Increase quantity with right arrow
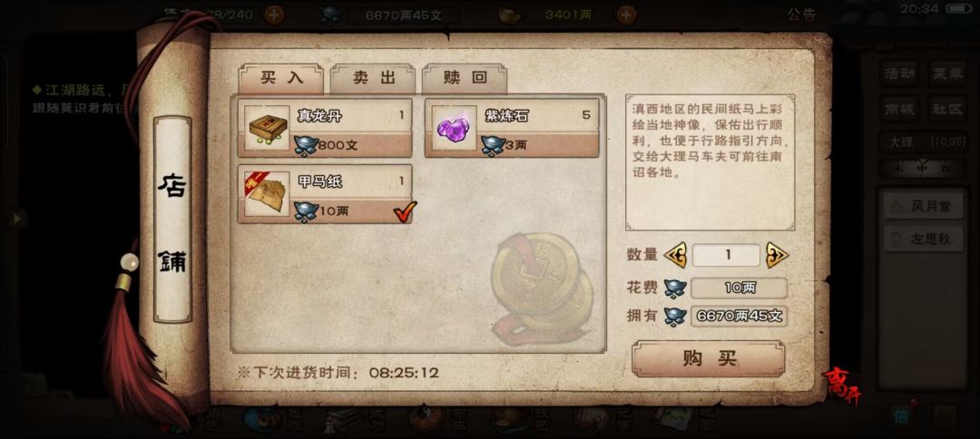The image size is (980, 439). pyautogui.click(x=777, y=255)
